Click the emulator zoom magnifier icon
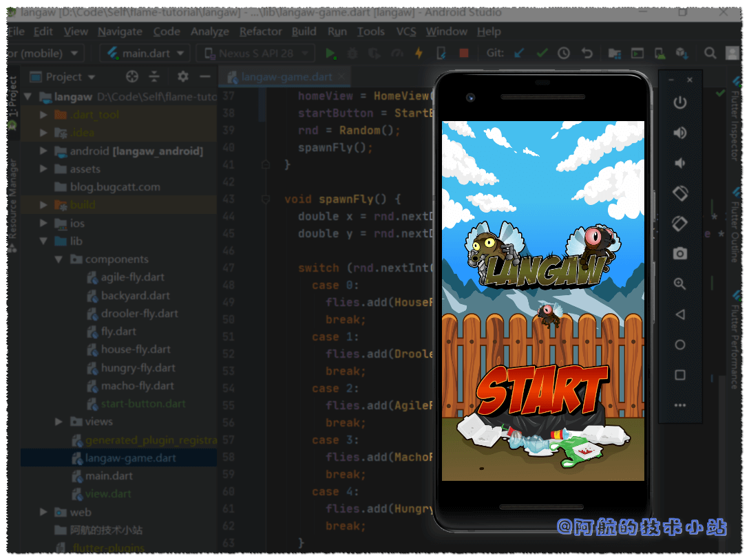This screenshot has height=560, width=749. pyautogui.click(x=679, y=284)
